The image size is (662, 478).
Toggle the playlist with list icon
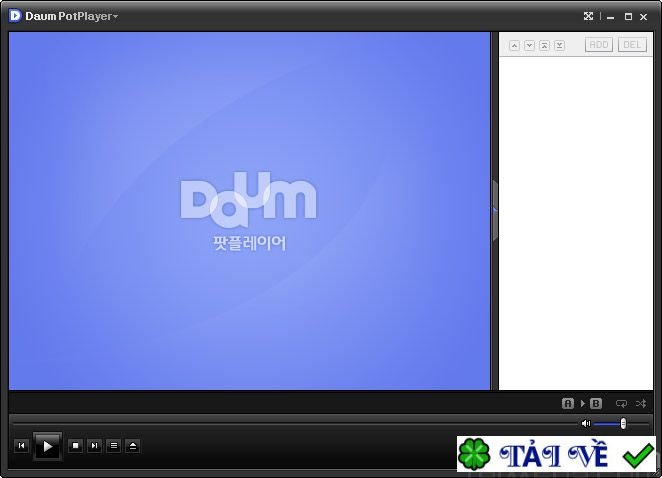pyautogui.click(x=114, y=445)
